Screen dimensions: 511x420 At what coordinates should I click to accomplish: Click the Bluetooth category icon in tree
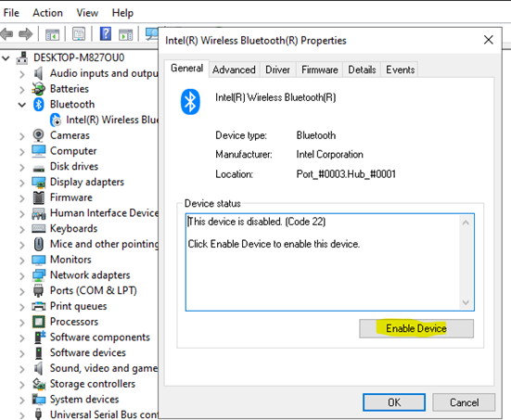[x=39, y=105]
